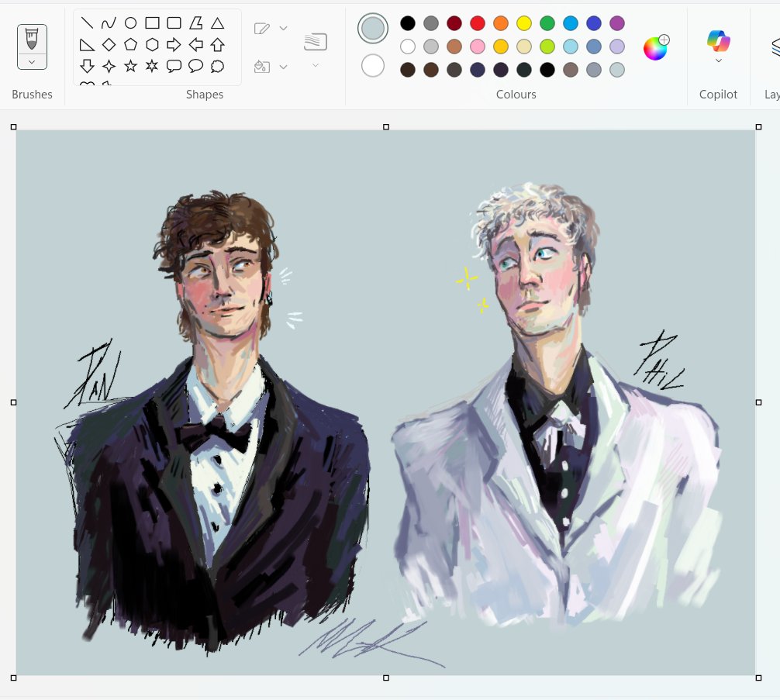This screenshot has width=780, height=700.
Task: Select the Down arrow shape
Action: 87,66
